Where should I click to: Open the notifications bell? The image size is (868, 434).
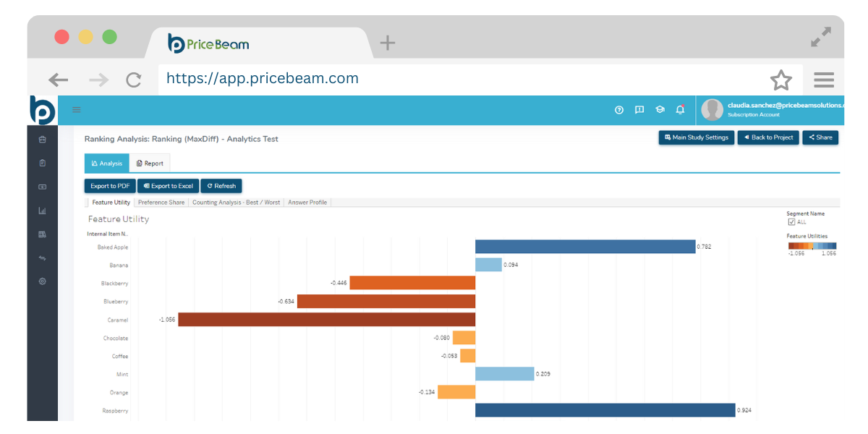click(680, 110)
